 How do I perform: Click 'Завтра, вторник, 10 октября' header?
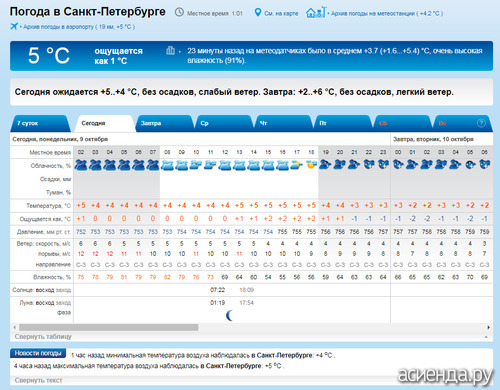pos(433,139)
